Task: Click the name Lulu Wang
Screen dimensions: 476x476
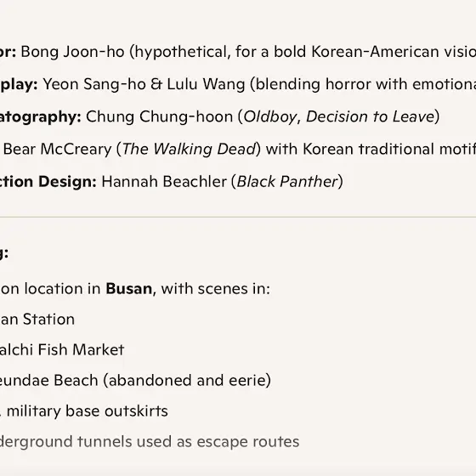Action: pos(206,84)
